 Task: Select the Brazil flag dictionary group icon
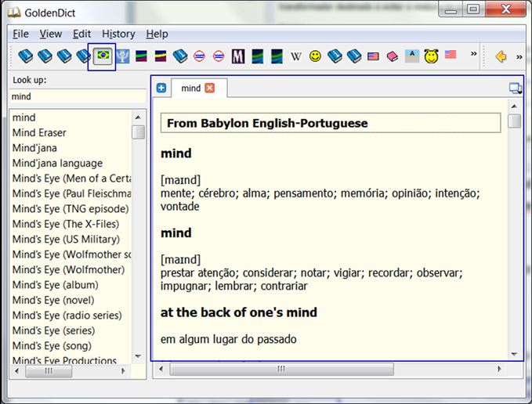coord(103,56)
